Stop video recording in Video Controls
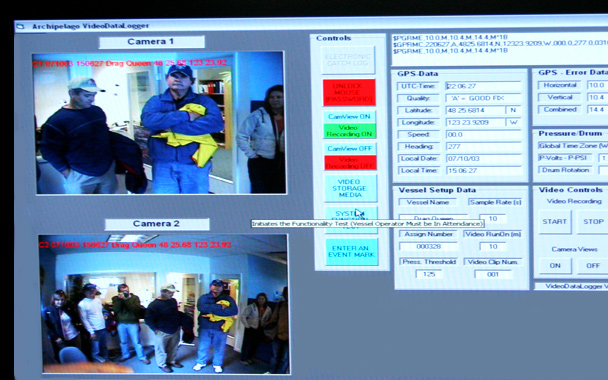This screenshot has height=380, width=608. 593,222
